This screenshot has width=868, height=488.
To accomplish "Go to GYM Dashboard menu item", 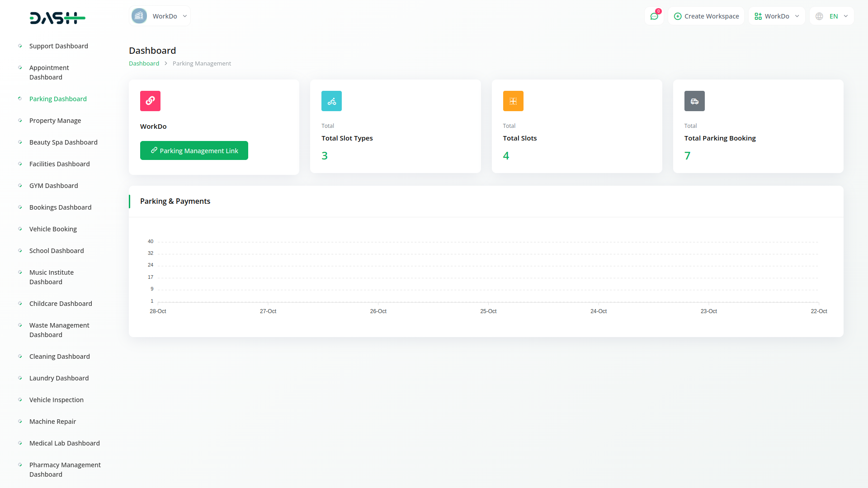I will (x=53, y=186).
